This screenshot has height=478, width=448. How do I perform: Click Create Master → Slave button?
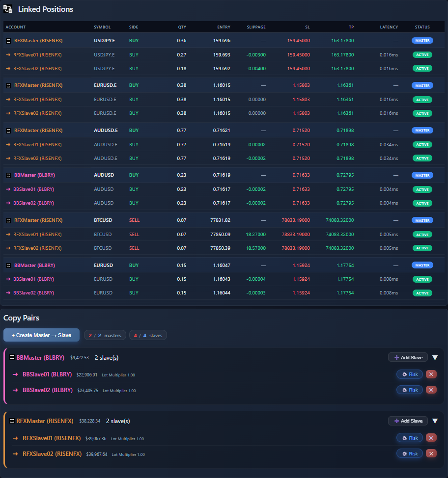41,335
